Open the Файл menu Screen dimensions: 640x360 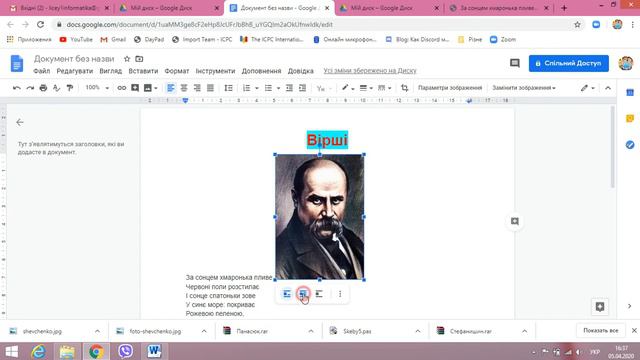pos(42,71)
